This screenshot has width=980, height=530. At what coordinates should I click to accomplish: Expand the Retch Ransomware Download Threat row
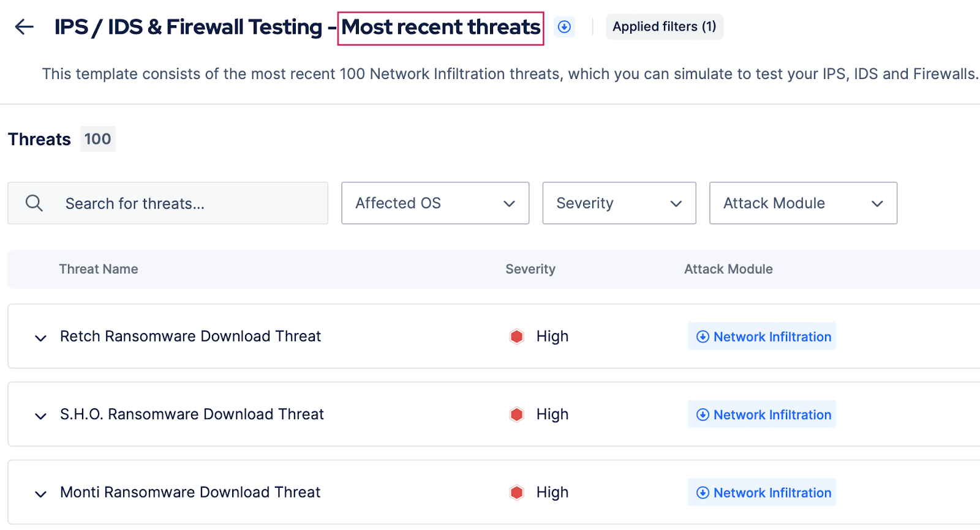(40, 338)
